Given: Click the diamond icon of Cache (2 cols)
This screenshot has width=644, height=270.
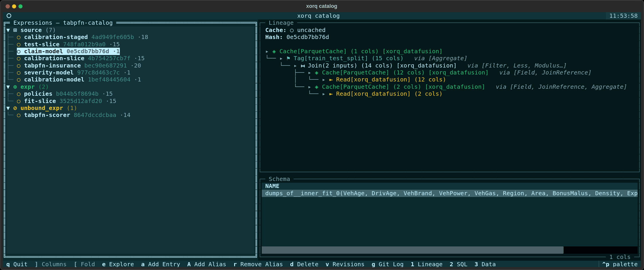Looking at the screenshot, I should click(x=317, y=87).
